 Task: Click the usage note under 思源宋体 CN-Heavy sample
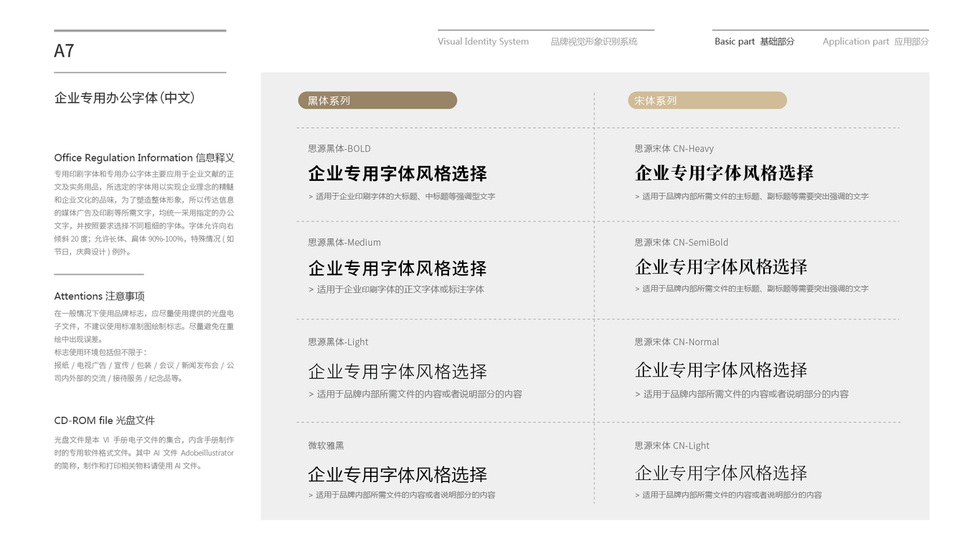pos(751,197)
